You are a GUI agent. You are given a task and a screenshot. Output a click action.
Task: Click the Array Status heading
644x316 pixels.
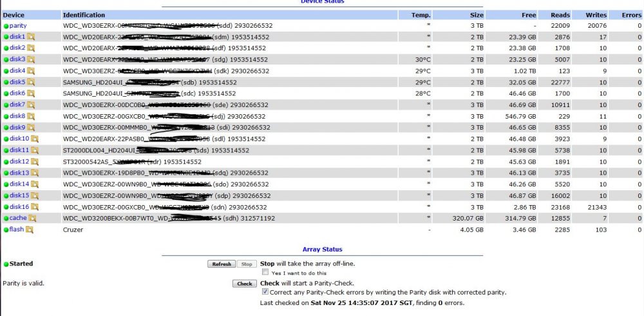click(323, 250)
